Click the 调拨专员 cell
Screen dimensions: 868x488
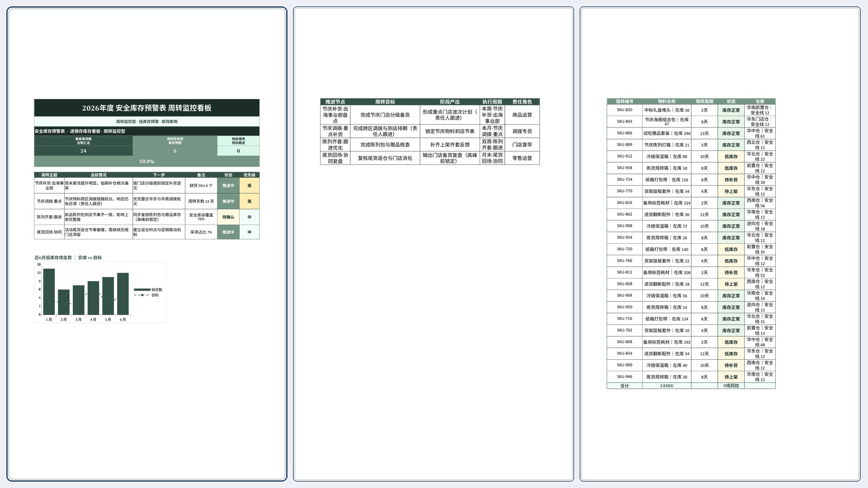(522, 131)
